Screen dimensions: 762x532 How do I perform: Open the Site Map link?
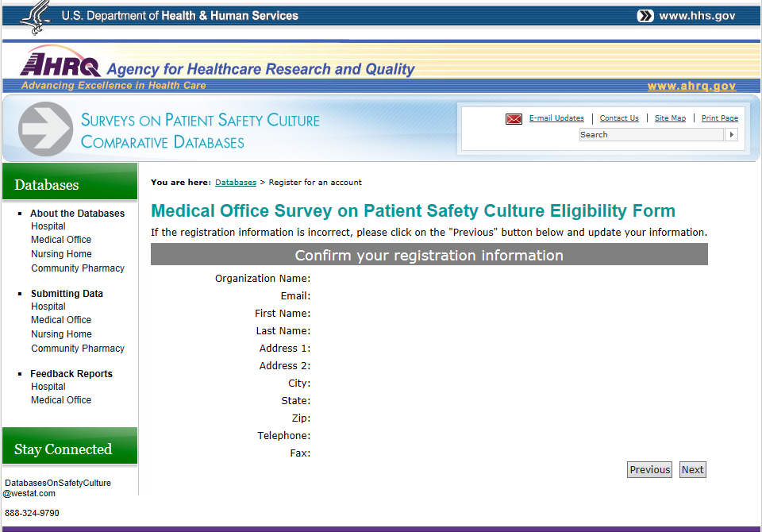coord(670,118)
